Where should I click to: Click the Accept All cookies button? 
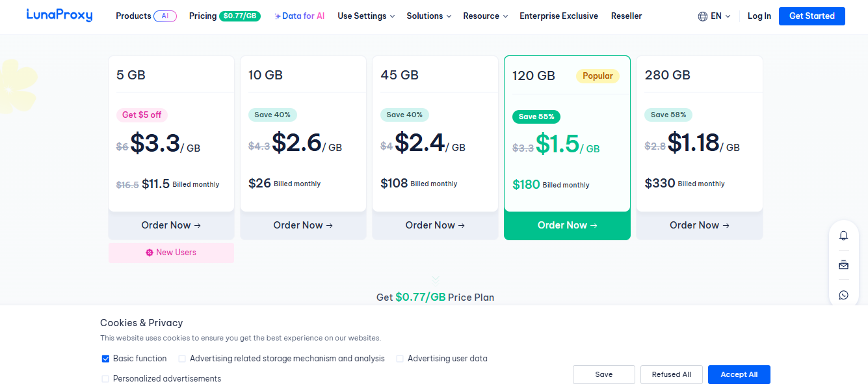point(739,374)
